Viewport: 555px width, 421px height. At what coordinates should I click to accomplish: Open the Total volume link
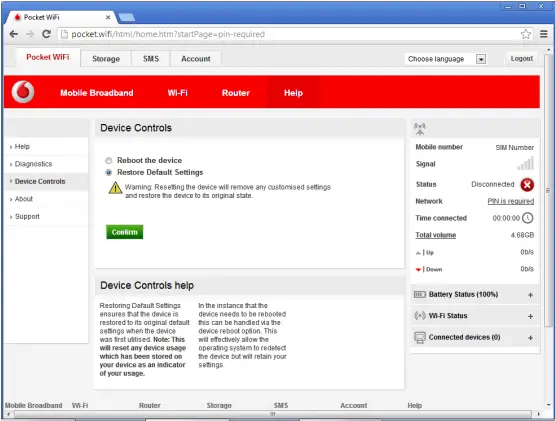point(435,235)
